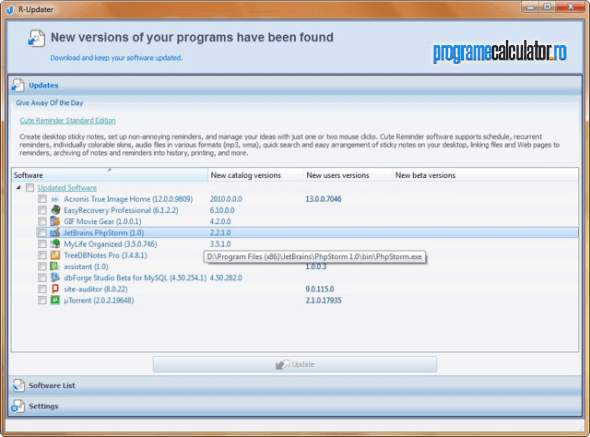The width and height of the screenshot is (590, 437).
Task: Click the GIF Movie Gear icon
Action: tap(55, 221)
